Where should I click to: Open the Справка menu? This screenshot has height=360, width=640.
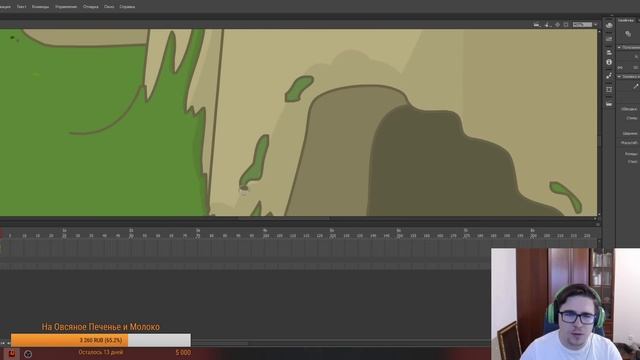[127, 7]
